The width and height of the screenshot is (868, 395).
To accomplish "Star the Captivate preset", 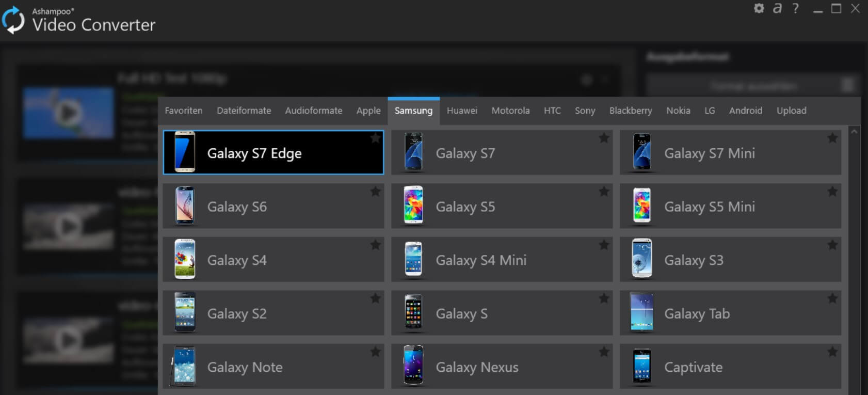I will pos(832,352).
